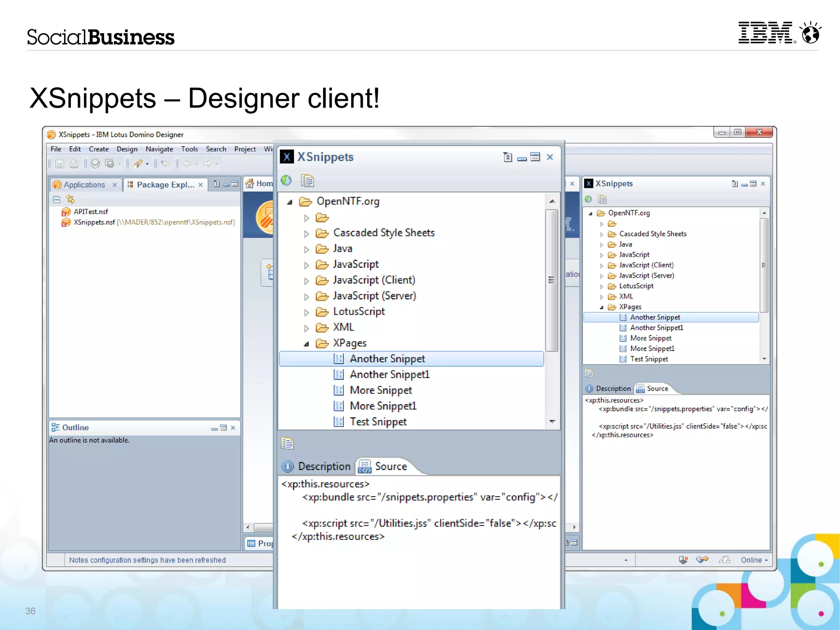Click the copy-snippet icon above Description in right panel

tap(589, 373)
